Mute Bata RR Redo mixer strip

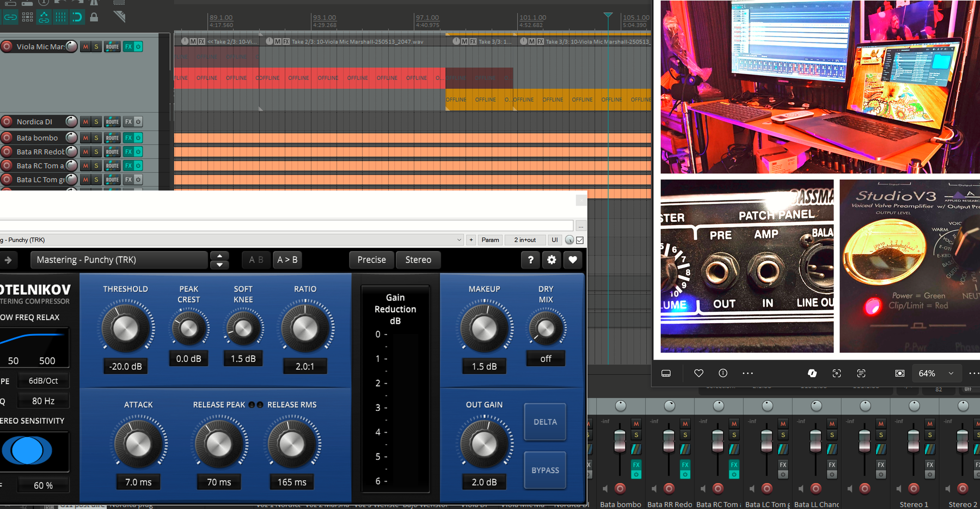point(685,423)
